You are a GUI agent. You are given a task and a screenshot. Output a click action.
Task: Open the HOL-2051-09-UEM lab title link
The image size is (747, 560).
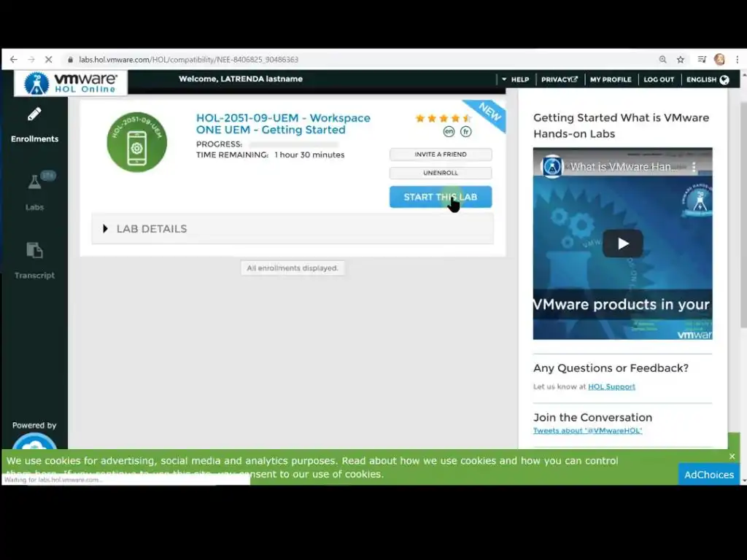(283, 124)
